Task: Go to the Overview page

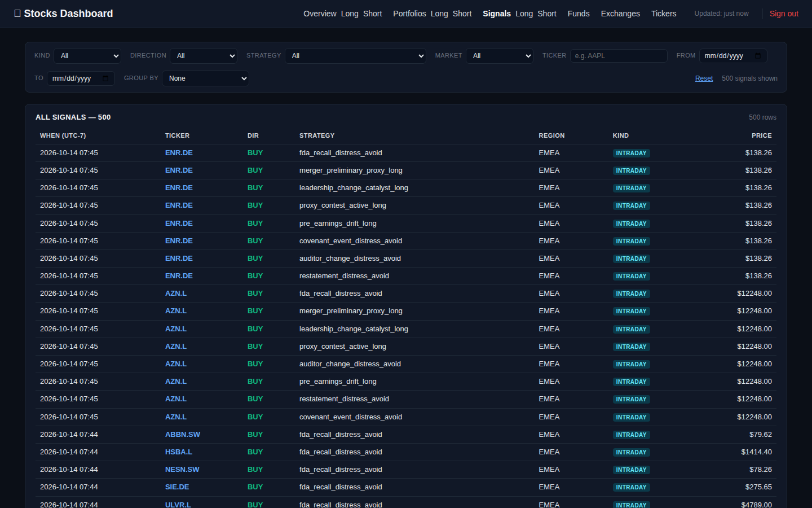Action: coord(320,14)
